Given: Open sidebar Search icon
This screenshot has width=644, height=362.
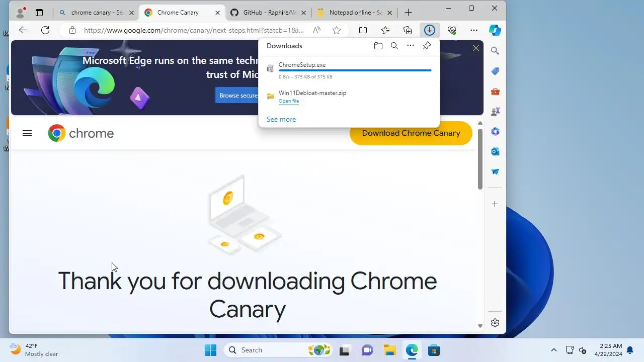Looking at the screenshot, I should (495, 51).
